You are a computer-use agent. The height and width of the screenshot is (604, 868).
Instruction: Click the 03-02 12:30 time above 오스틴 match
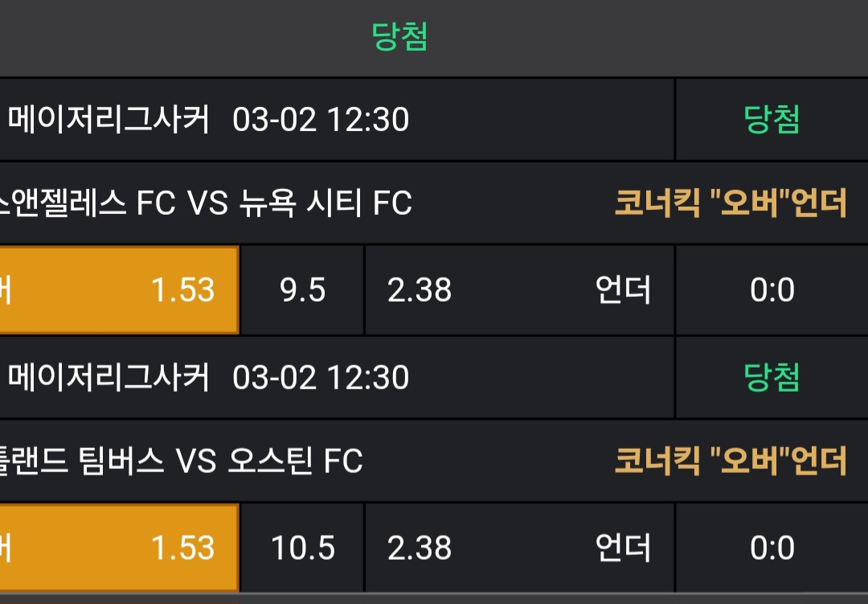321,377
